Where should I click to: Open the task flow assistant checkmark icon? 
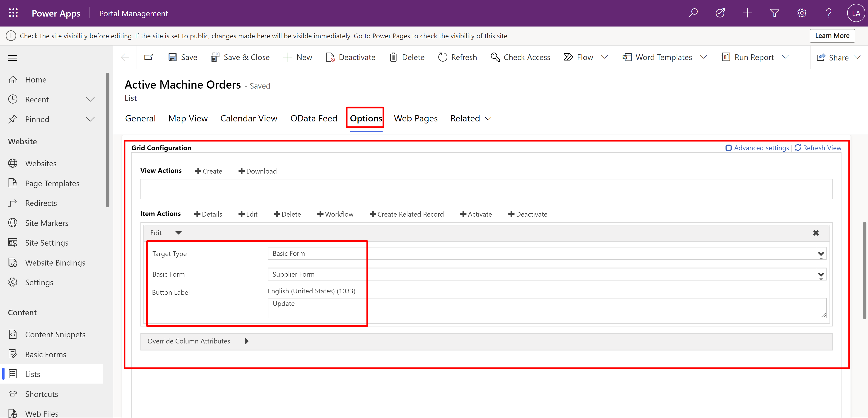(x=720, y=13)
